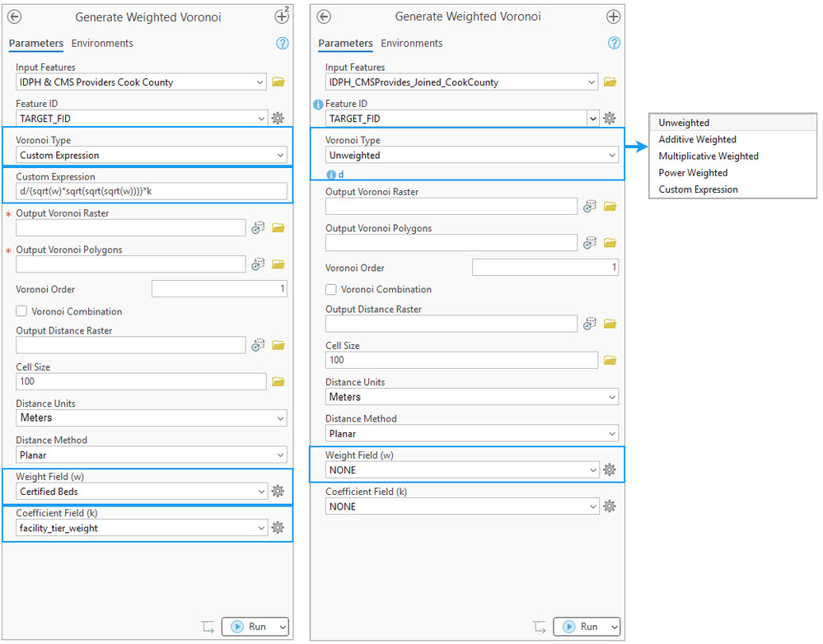This screenshot has height=644, width=823.
Task: Click database icon for Output Distance Raster right pane
Action: pos(589,324)
